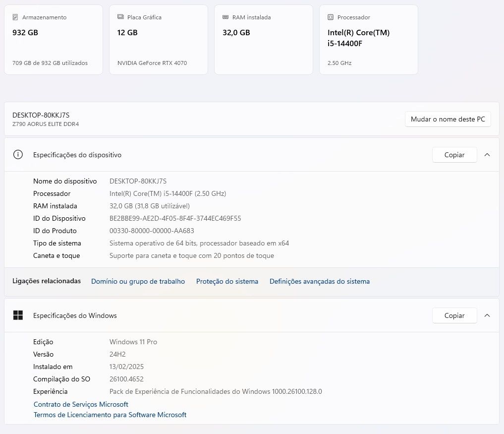
Task: Click the PC name DESKTOP-80KKJ7S header text
Action: pyautogui.click(x=41, y=115)
